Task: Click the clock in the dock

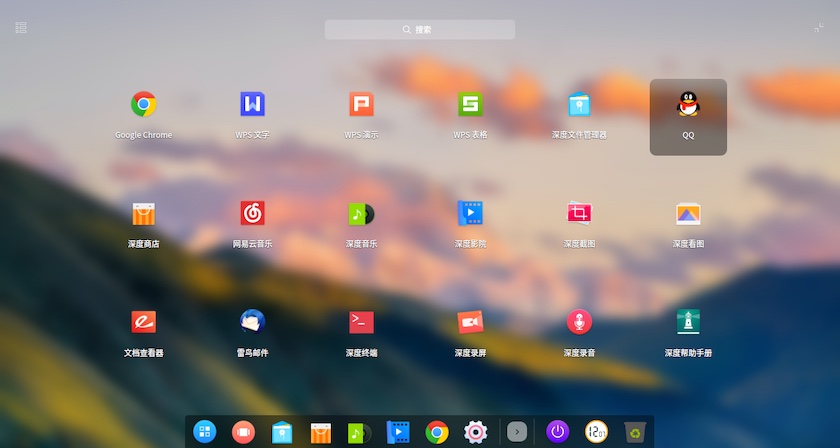Action: (x=596, y=431)
